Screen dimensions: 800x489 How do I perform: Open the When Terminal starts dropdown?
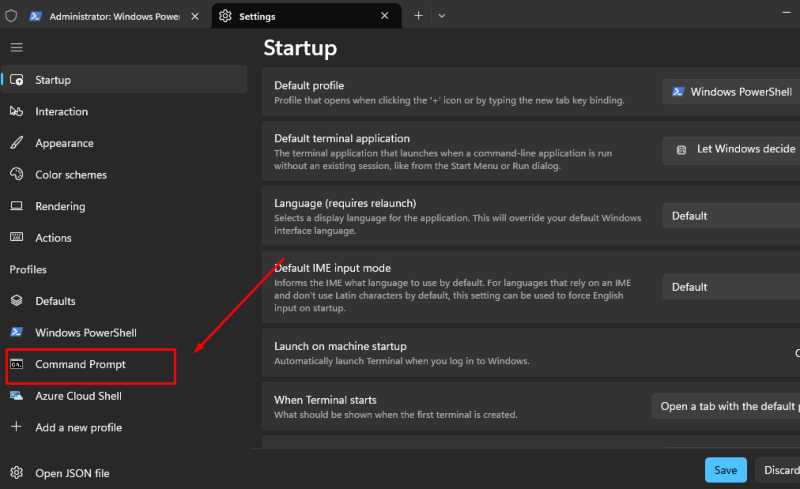pos(726,406)
